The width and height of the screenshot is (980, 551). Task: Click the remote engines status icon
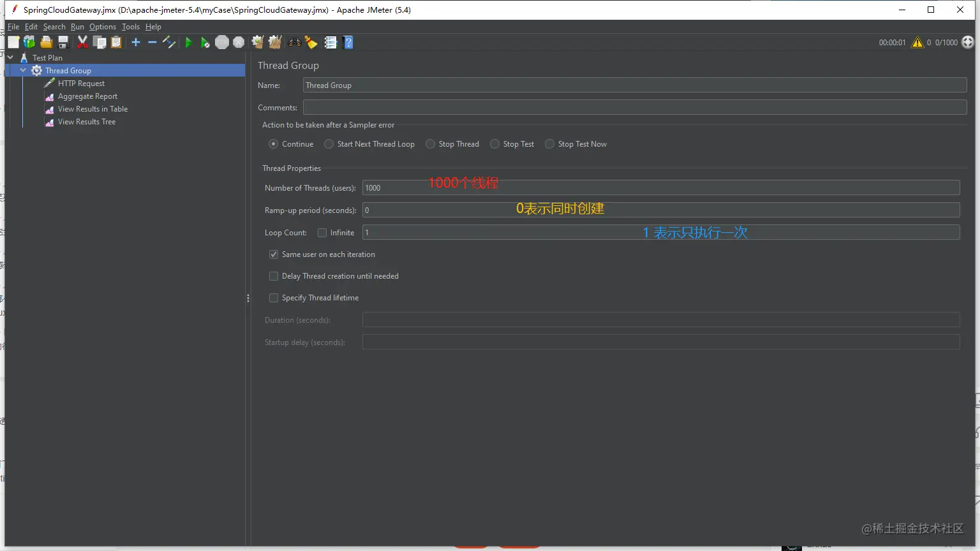(968, 42)
